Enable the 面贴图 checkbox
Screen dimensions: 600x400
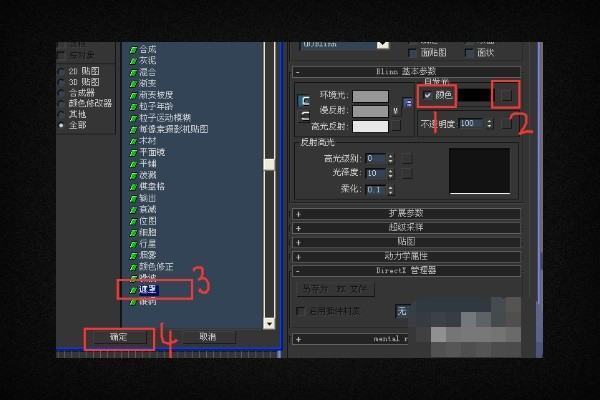pyautogui.click(x=413, y=52)
